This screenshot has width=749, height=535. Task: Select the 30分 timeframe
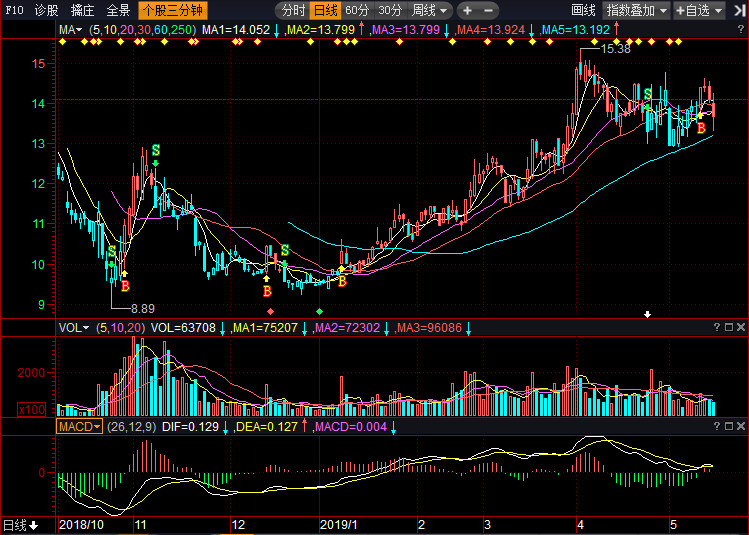pyautogui.click(x=390, y=10)
